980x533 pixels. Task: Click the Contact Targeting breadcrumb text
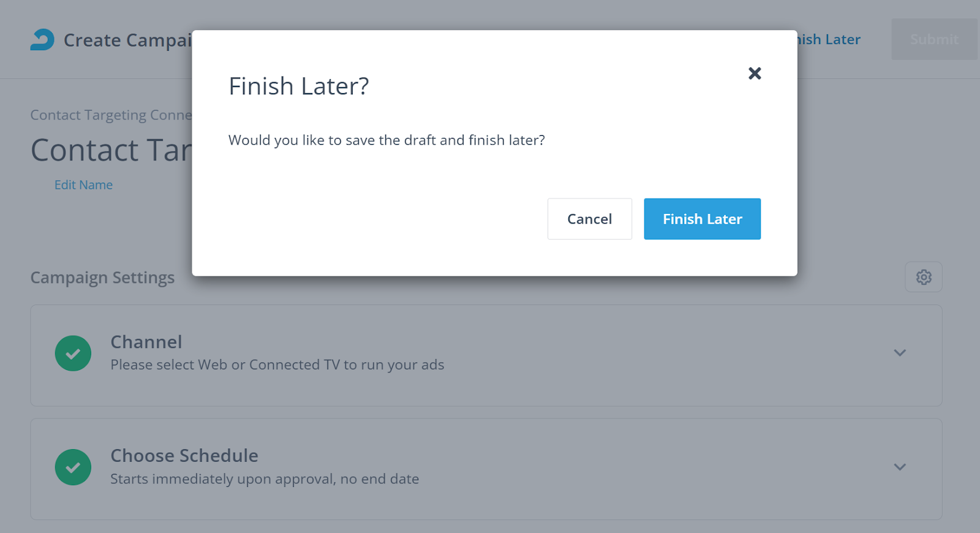[111, 115]
